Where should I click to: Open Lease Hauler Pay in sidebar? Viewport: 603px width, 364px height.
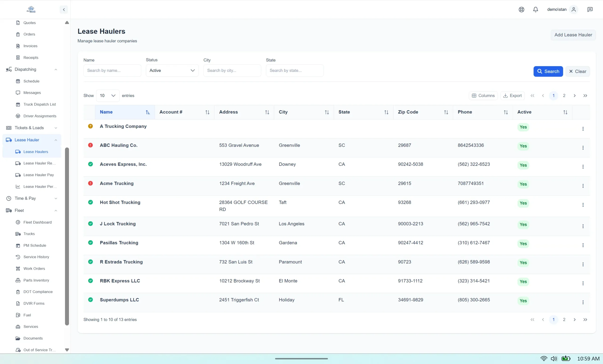(38, 175)
